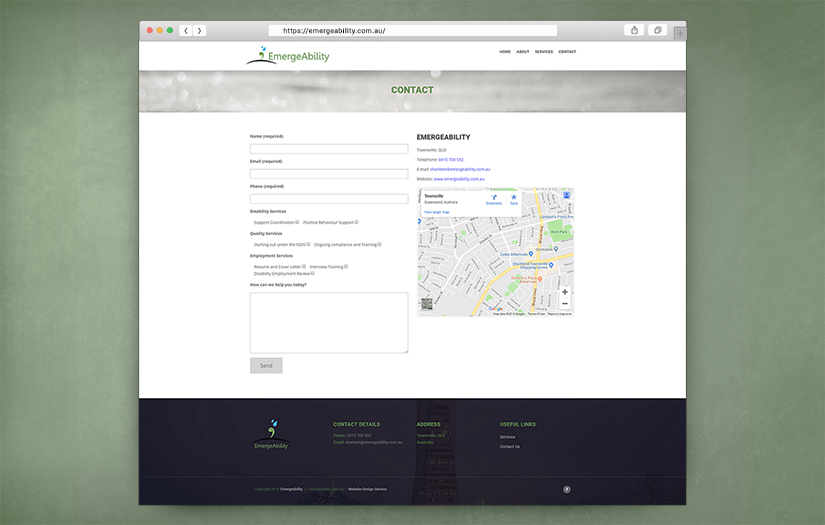Click the sharleen email address link
Image resolution: width=825 pixels, height=525 pixels.
tap(460, 169)
